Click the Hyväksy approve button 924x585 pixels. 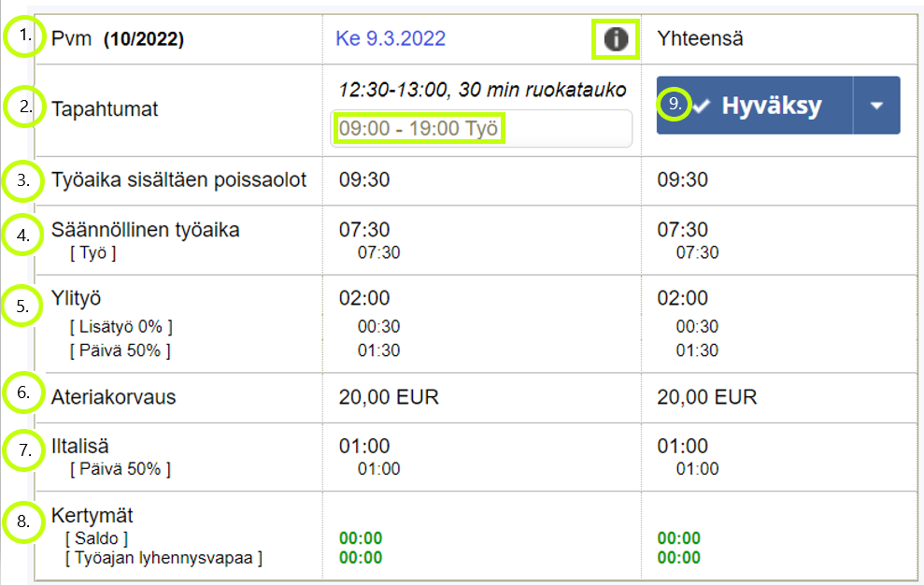click(755, 106)
